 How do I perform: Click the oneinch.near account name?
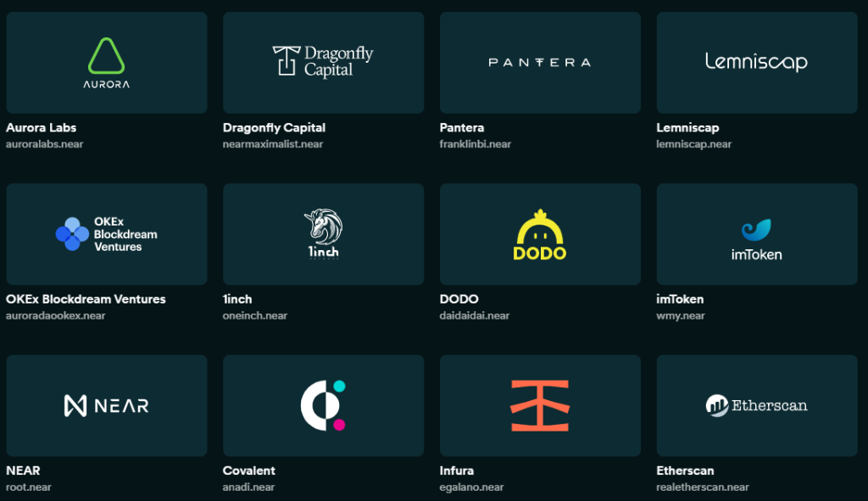click(x=255, y=315)
